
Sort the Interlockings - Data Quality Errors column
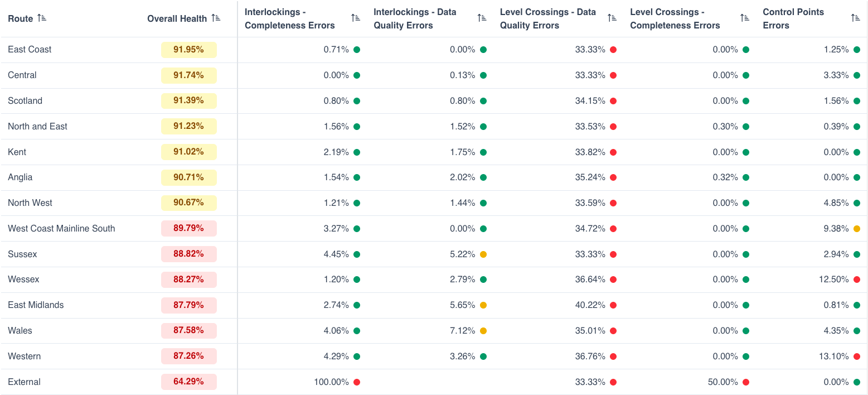coord(482,17)
